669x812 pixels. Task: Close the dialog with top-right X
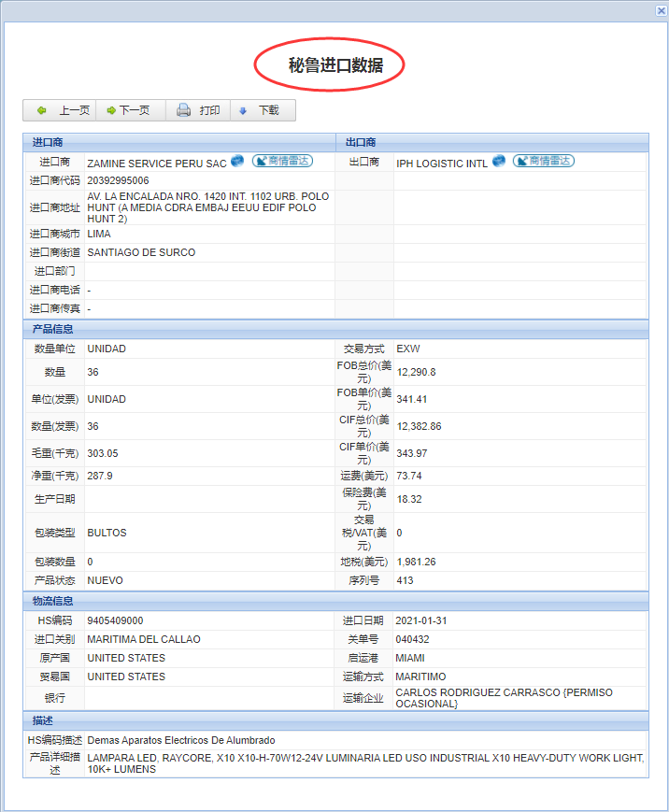click(x=661, y=9)
